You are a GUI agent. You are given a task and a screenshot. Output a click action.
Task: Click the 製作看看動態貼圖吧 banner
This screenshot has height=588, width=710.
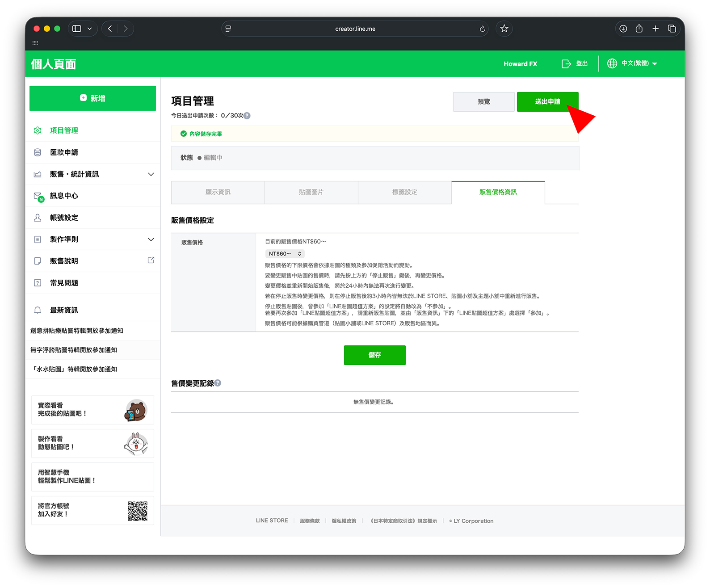92,443
